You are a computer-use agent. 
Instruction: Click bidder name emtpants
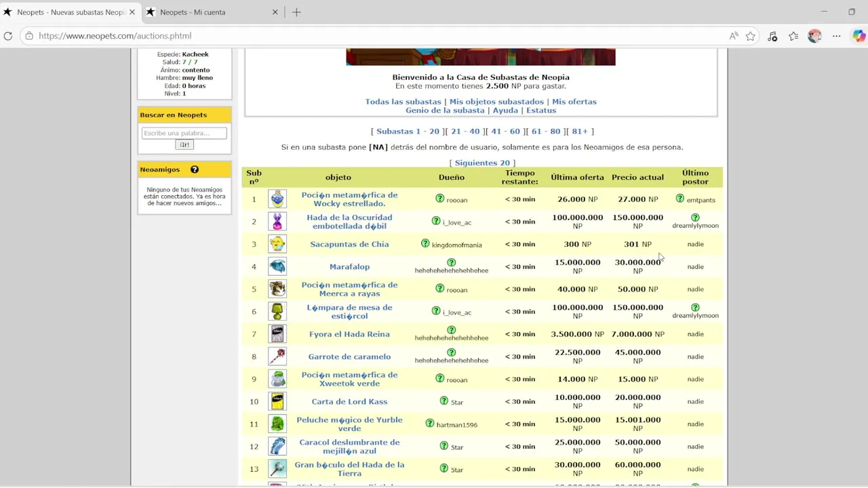click(x=701, y=200)
